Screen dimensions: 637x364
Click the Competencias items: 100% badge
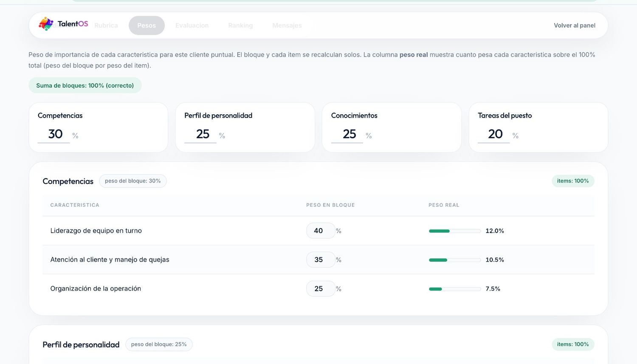(x=573, y=181)
